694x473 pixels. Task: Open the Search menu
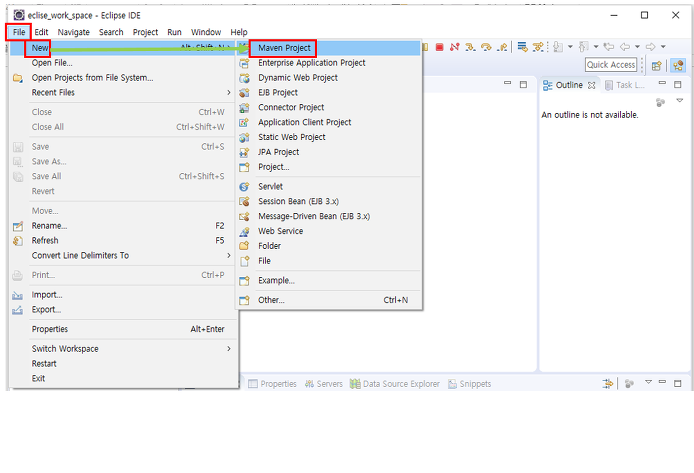click(x=111, y=32)
